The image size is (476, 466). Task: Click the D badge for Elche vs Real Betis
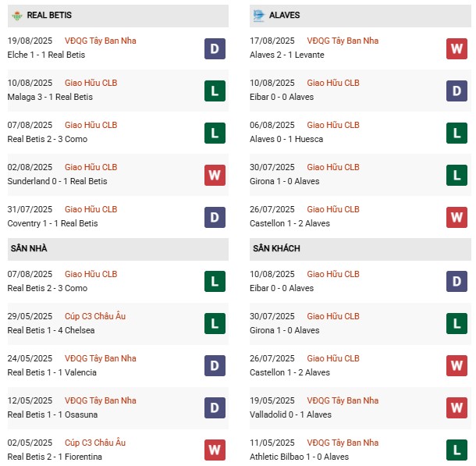(215, 48)
